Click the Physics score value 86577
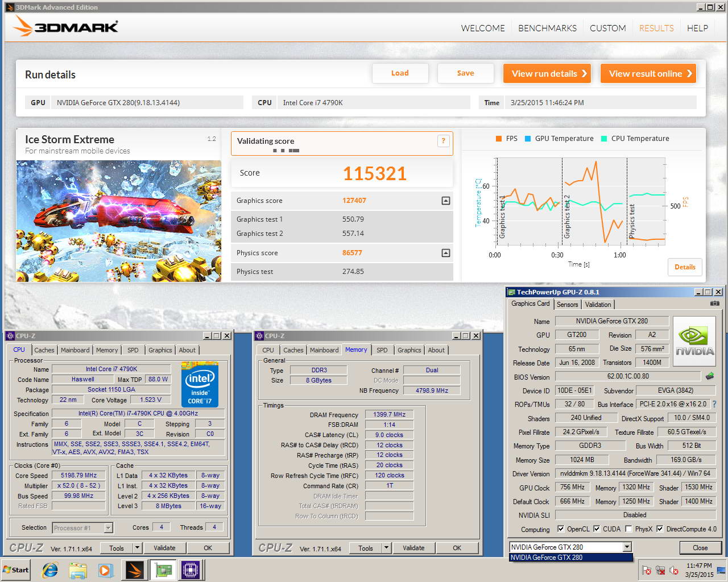The width and height of the screenshot is (728, 582). (x=352, y=253)
